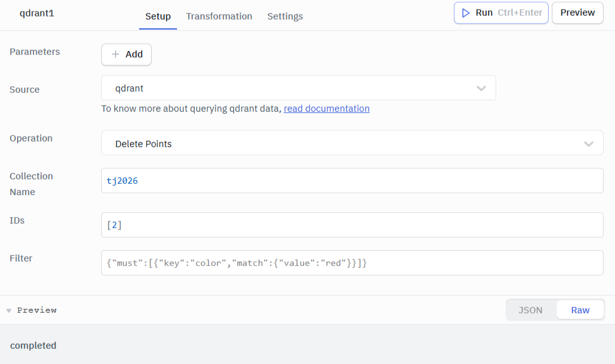This screenshot has width=615, height=364.
Task: Click the Collection Name label
Action: coord(31,184)
